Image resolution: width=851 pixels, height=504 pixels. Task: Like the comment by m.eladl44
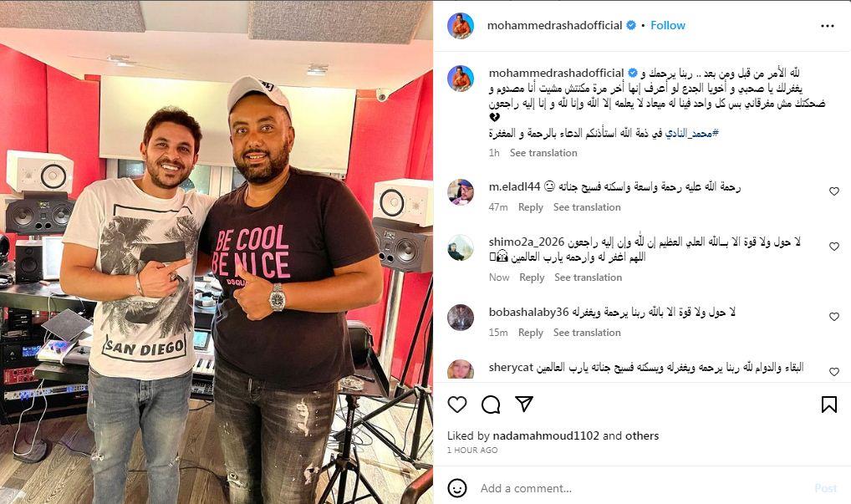point(834,191)
